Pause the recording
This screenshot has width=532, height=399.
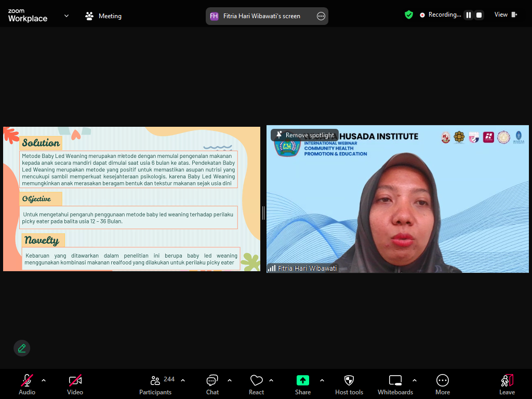[x=469, y=15]
